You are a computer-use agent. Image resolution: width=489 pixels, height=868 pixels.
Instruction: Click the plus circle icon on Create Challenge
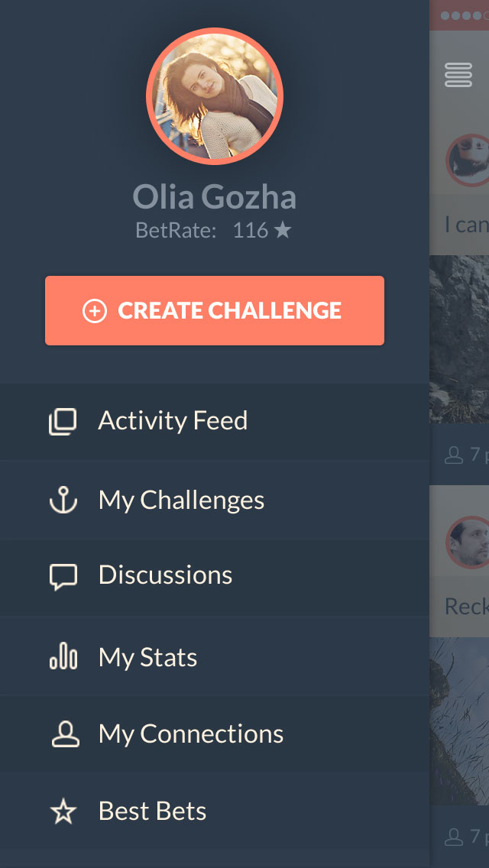pos(94,311)
